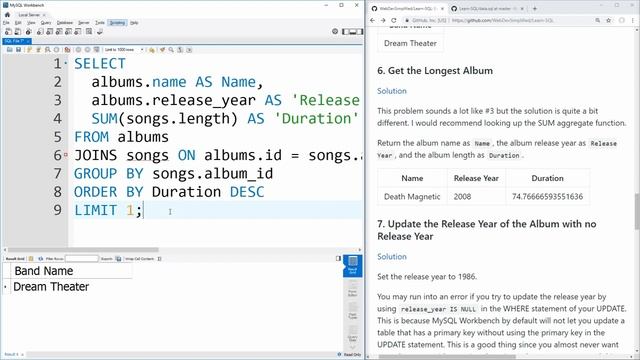Viewport: 640px width, 360px height.
Task: Open the View menu in MySQL Workbench
Action: point(31,23)
